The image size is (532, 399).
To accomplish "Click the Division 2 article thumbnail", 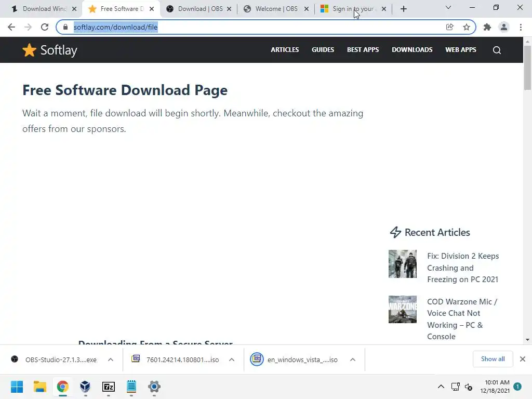I will tap(403, 264).
